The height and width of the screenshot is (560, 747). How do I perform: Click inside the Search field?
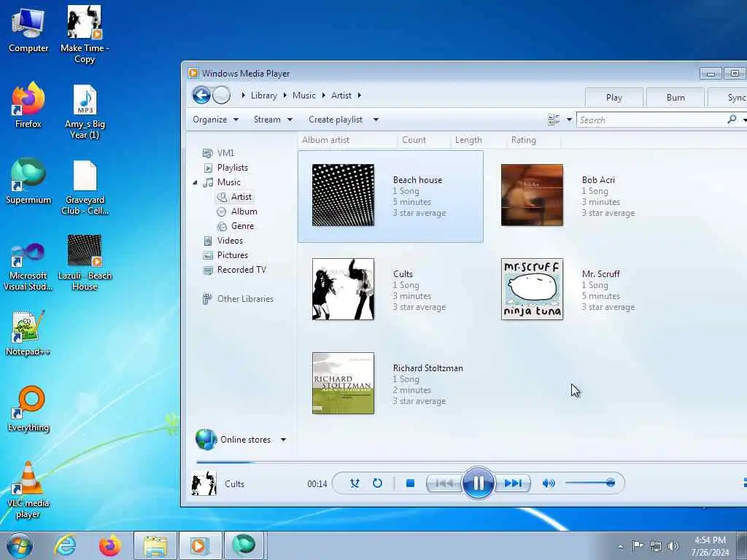click(651, 120)
